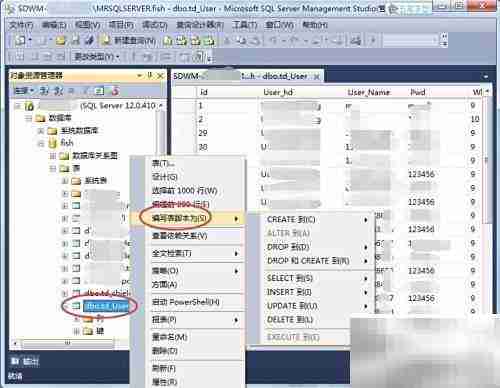Click the Database Engine Query icon after 新建查询
Image resolution: width=500 pixels, height=388 pixels.
point(168,41)
